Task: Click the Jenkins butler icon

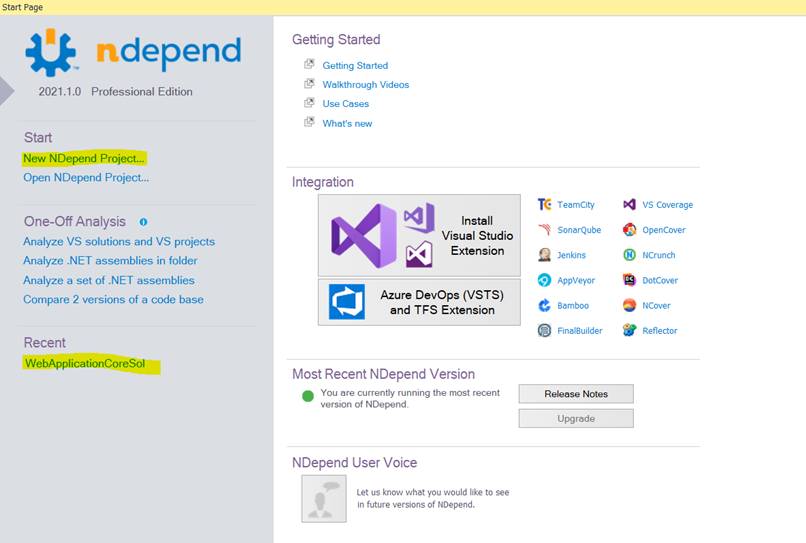Action: pos(544,255)
